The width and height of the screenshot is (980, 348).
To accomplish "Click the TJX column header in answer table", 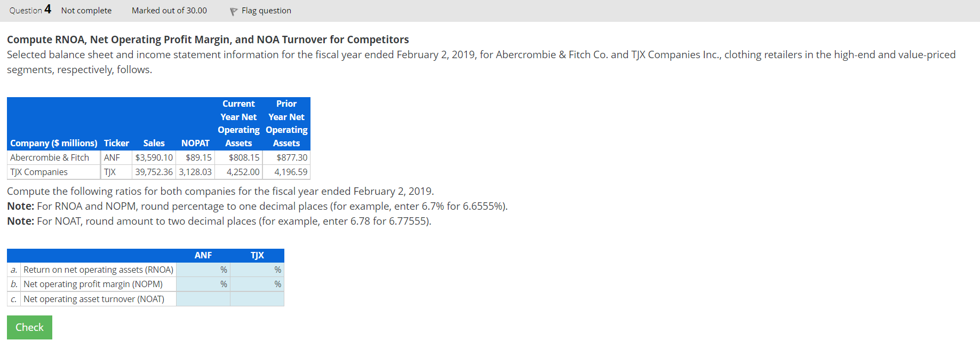I will (257, 255).
